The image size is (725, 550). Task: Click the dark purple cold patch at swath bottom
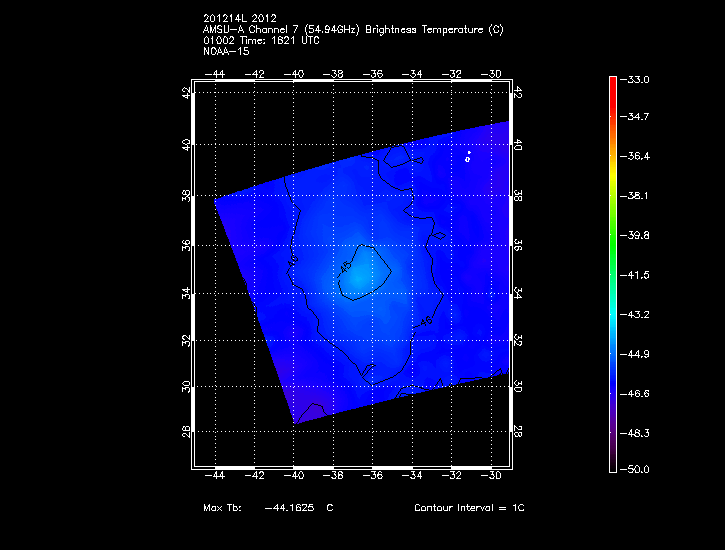click(312, 412)
